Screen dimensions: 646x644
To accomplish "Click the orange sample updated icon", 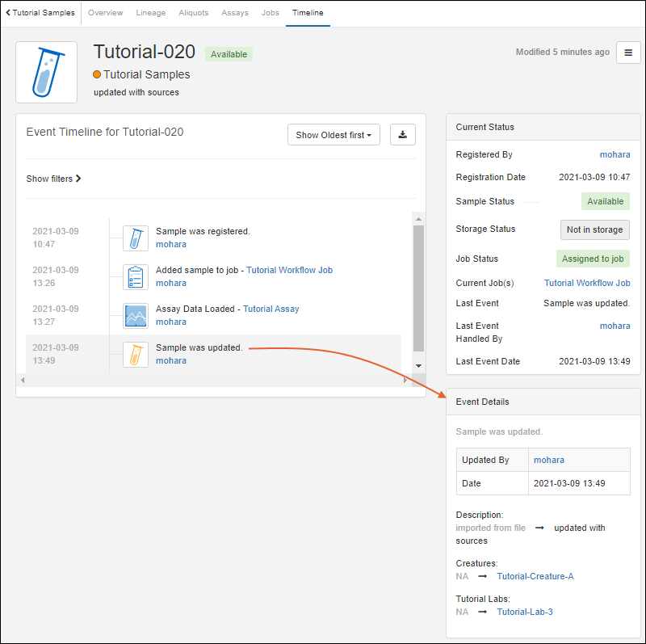I will tap(136, 354).
